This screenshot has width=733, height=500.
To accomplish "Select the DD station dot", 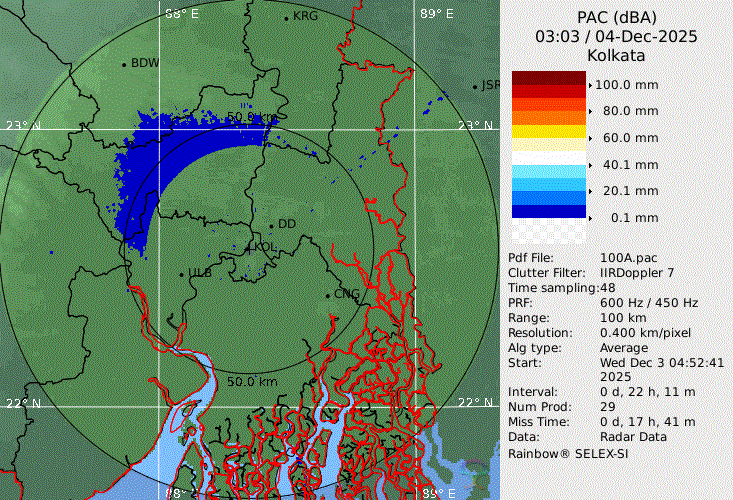I will [x=271, y=225].
